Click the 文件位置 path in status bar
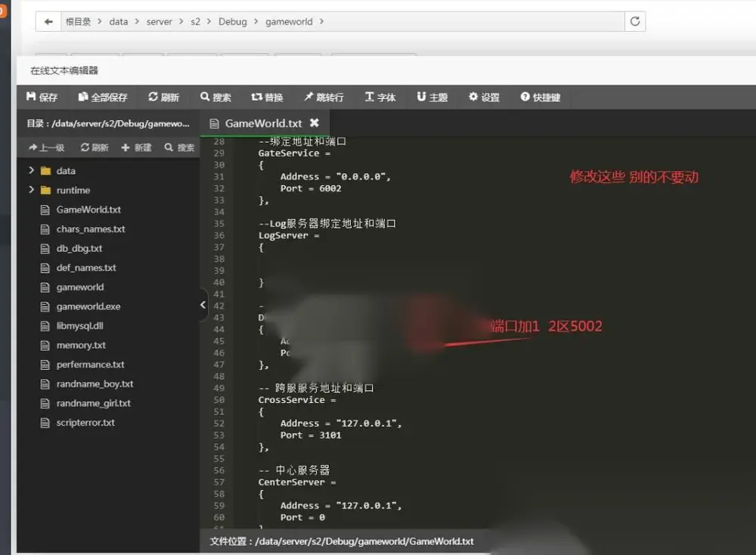The width and height of the screenshot is (756, 555). (342, 541)
